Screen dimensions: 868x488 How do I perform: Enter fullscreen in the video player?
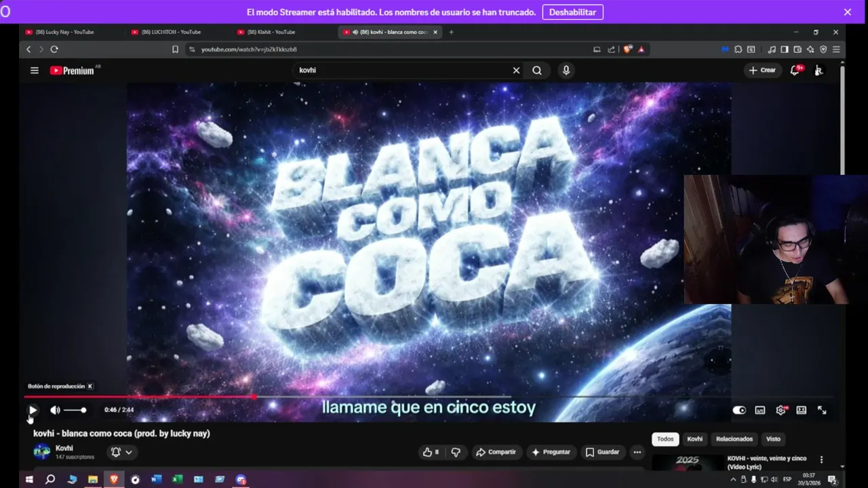click(822, 410)
